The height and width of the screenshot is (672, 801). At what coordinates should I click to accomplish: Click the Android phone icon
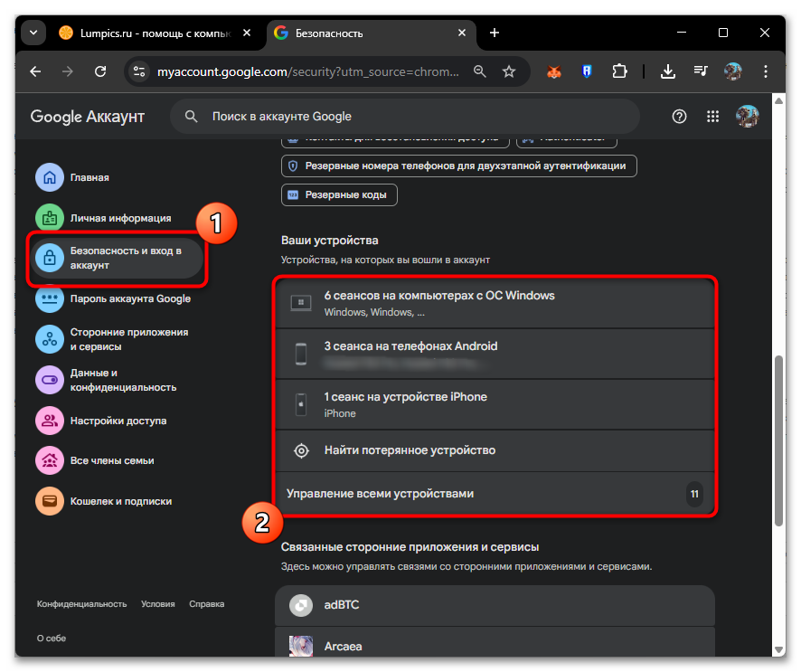pyautogui.click(x=301, y=354)
